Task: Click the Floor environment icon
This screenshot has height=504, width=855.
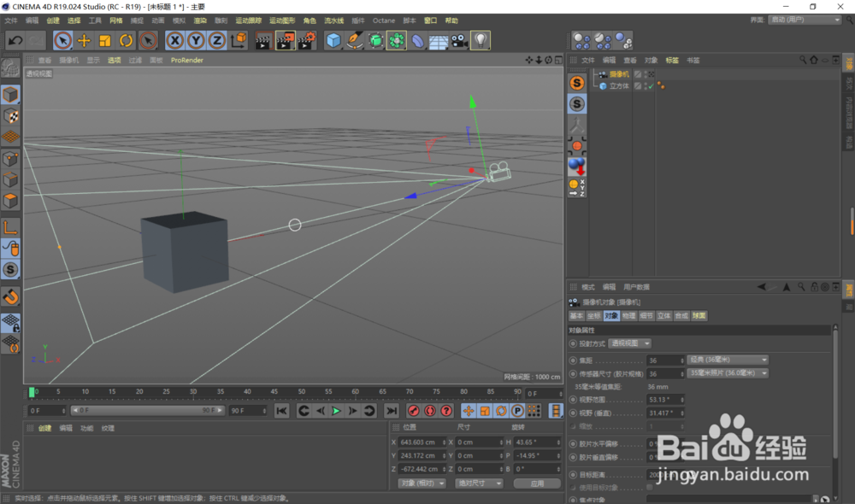Action: pos(439,41)
